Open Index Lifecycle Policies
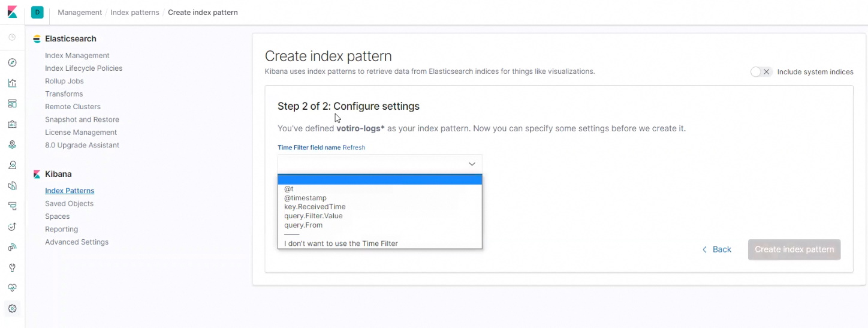 (83, 68)
